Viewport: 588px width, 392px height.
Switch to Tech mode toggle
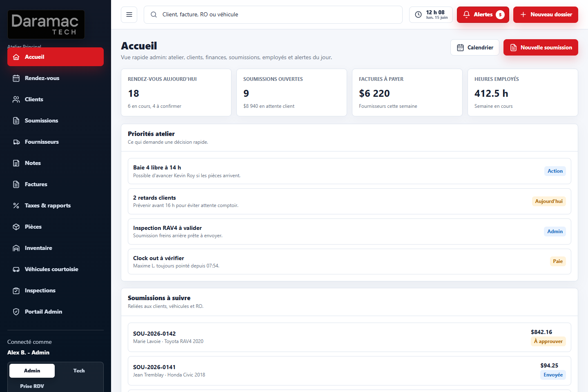[79, 371]
